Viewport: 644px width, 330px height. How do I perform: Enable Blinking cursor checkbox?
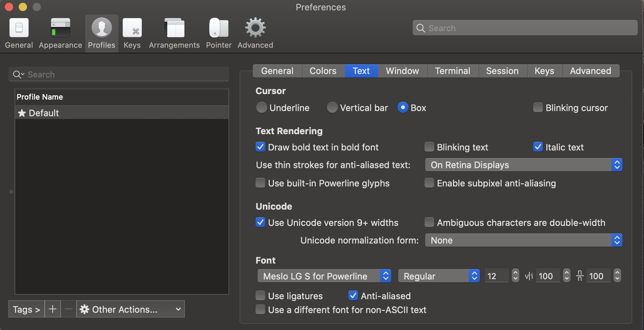538,108
